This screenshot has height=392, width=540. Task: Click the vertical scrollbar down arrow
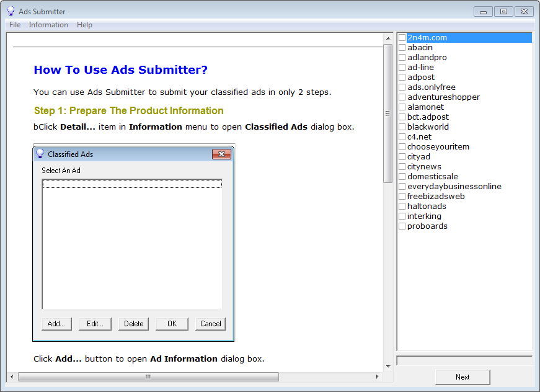[388, 366]
